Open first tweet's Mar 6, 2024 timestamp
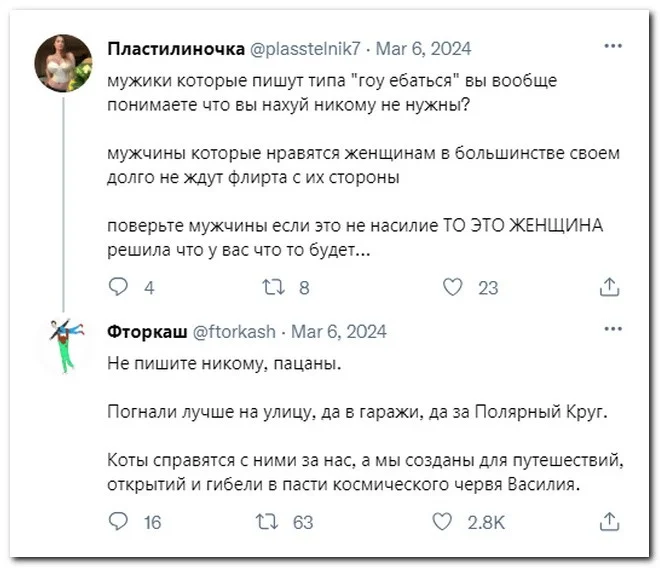The width and height of the screenshot is (660, 568). [421, 48]
